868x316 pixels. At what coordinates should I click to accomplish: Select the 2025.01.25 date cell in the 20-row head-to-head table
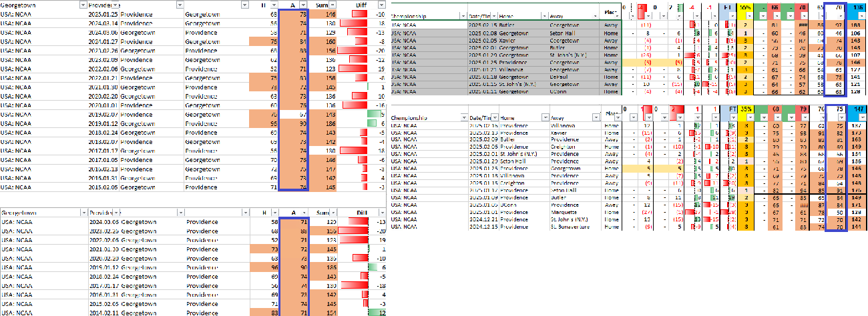(103, 13)
